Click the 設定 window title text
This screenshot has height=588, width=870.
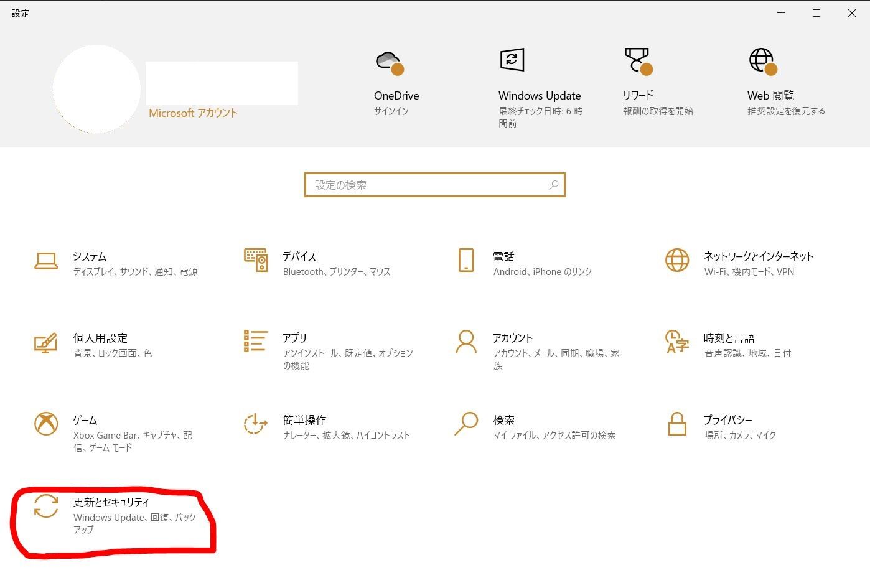(21, 13)
